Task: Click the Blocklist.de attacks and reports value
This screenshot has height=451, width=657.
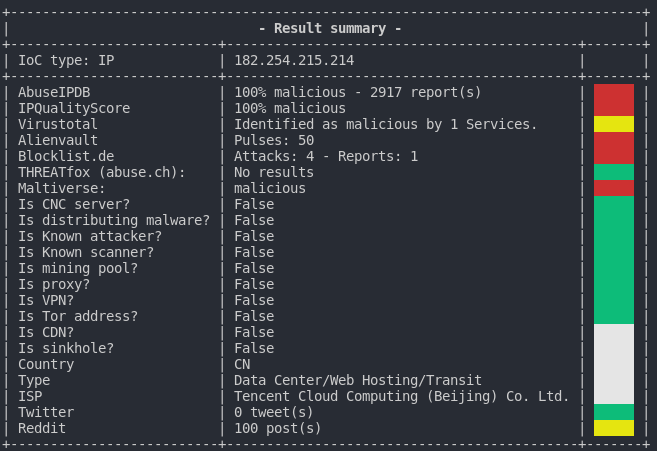Action: (326, 156)
